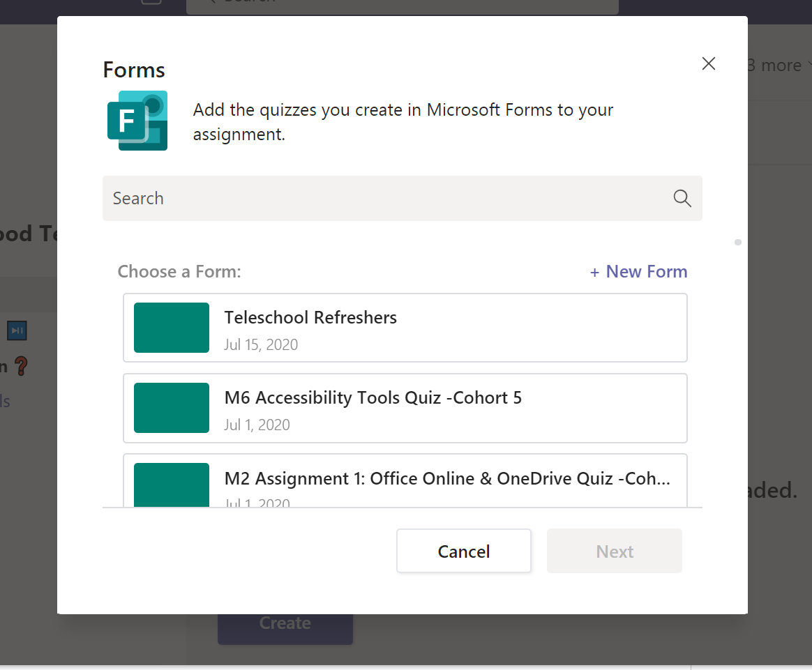
Task: Focus the Search forms input field
Action: coord(384,199)
